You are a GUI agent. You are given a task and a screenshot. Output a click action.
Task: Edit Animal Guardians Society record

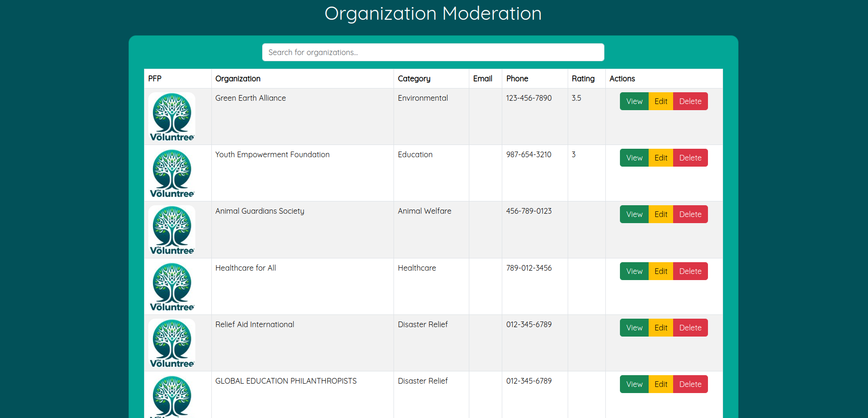(661, 214)
